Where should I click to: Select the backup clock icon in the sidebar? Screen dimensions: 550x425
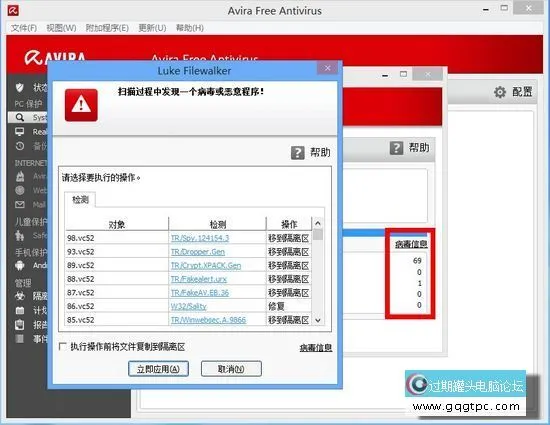tap(20, 146)
